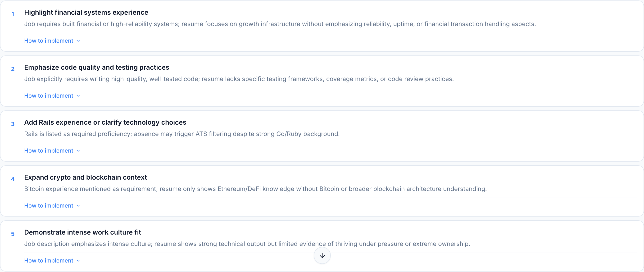This screenshot has height=272, width=644.
Task: Select the Expand crypto and blockchain context heading
Action: 86,177
